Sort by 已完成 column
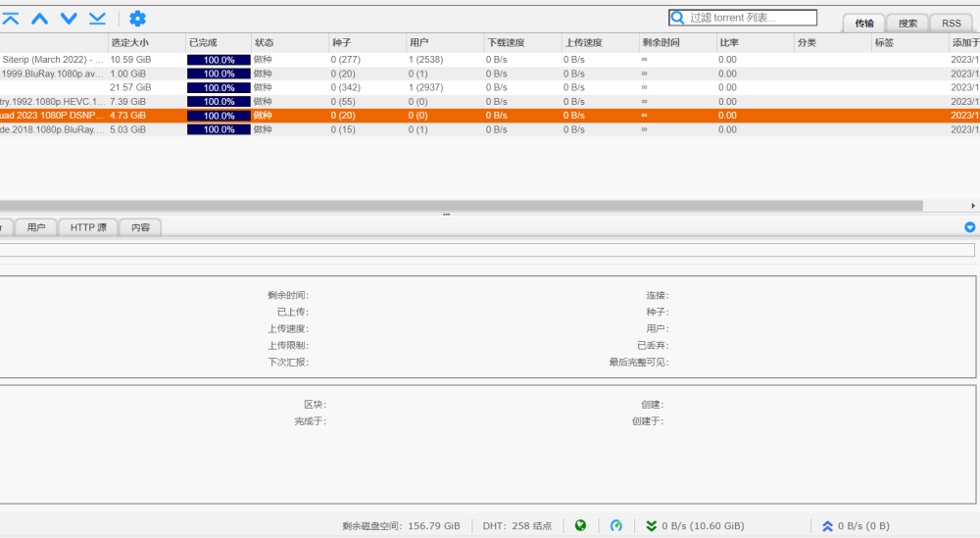Screen dimensions: 980x538 tap(219, 42)
